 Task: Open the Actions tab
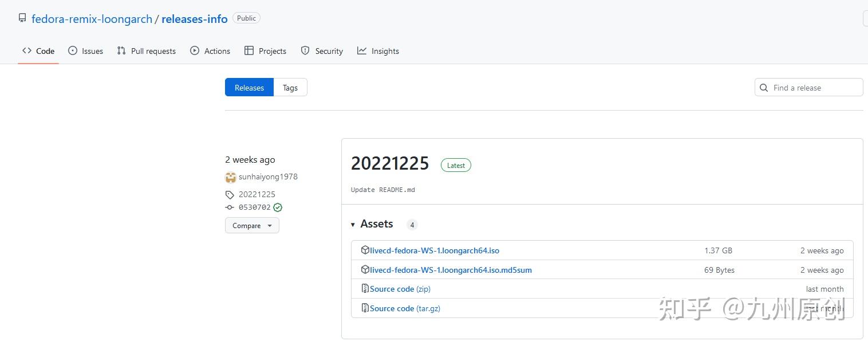(x=210, y=51)
